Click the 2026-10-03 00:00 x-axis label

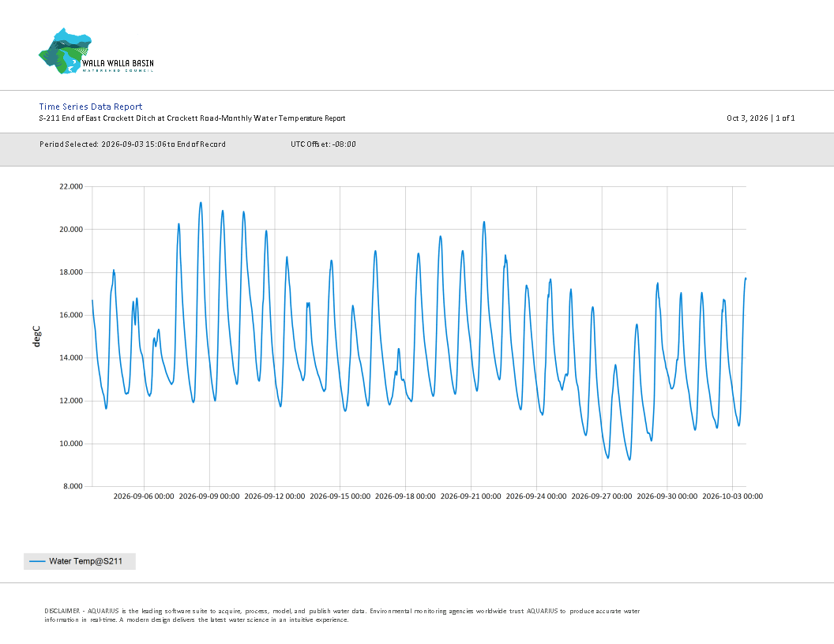(x=732, y=496)
